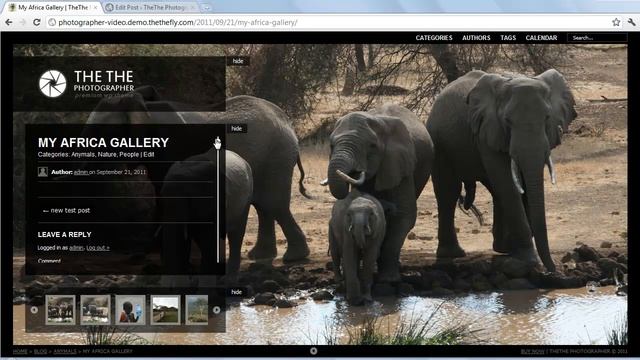Click the Anymals breadcrumb link
The image size is (640, 360).
pyautogui.click(x=65, y=351)
